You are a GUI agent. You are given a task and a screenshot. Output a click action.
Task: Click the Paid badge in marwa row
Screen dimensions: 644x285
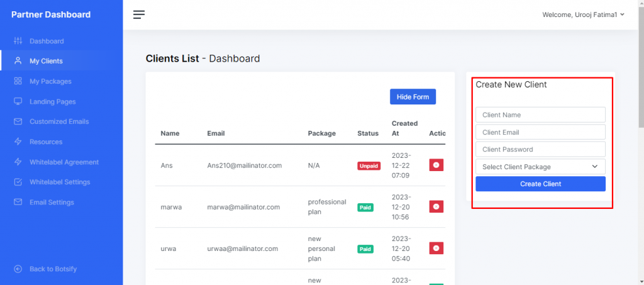pos(365,208)
